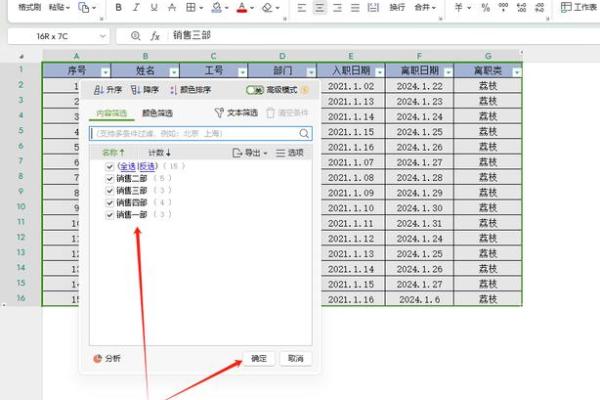Image resolution: width=600 pixels, height=400 pixels.
Task: Select the column F header
Action: point(419,56)
